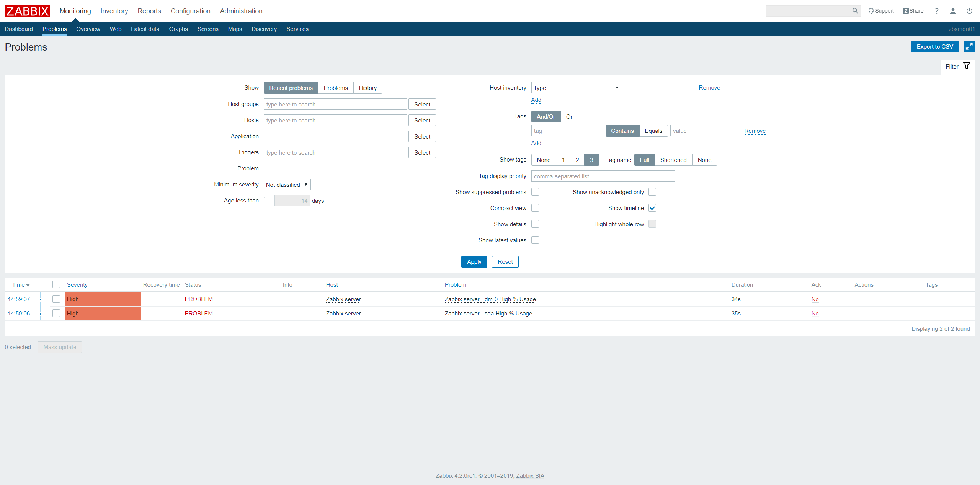Open user profile icon
The width and height of the screenshot is (980, 485).
[953, 11]
